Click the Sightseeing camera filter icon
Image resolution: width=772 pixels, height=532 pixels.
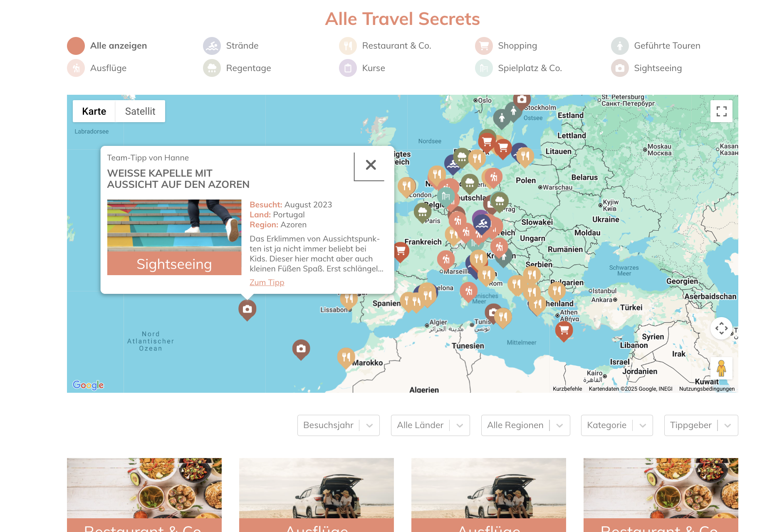(x=620, y=68)
